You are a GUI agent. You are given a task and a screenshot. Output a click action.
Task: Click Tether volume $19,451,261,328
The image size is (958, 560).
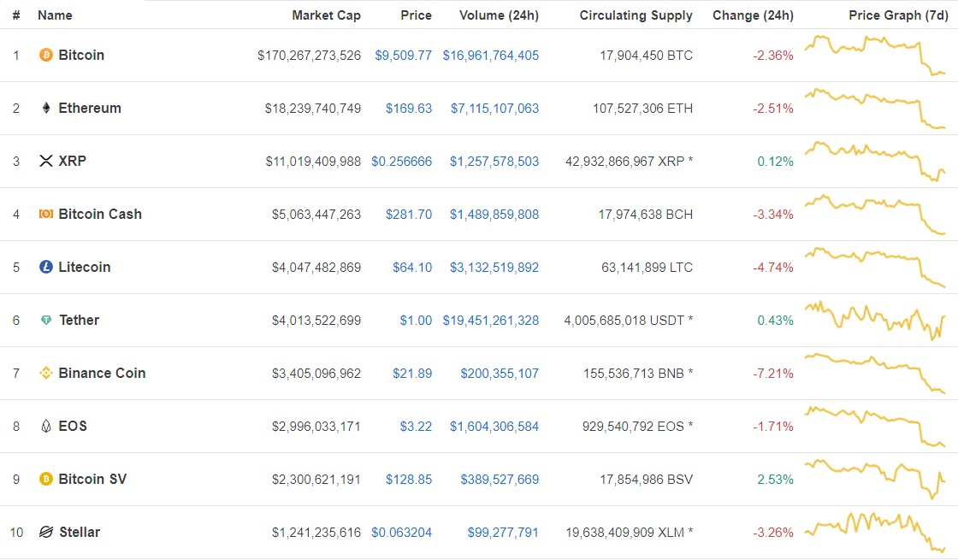[x=491, y=321]
